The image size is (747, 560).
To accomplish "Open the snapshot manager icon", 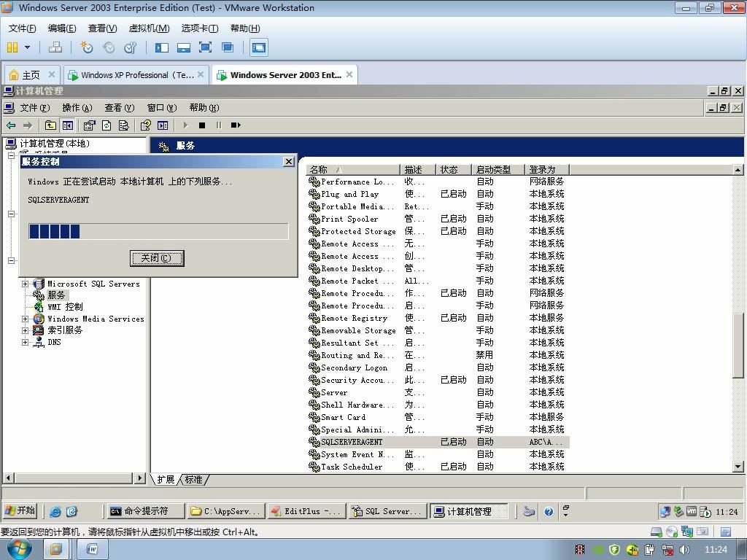I will click(x=130, y=47).
